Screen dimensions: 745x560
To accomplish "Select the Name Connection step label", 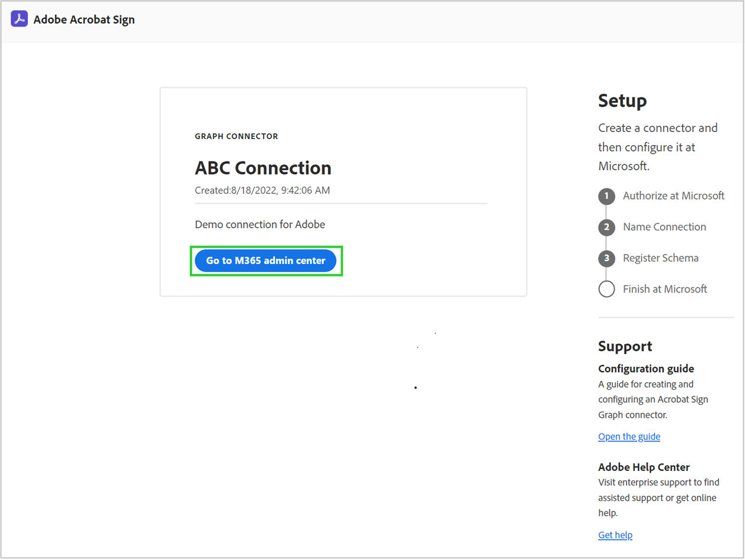I will click(x=664, y=227).
